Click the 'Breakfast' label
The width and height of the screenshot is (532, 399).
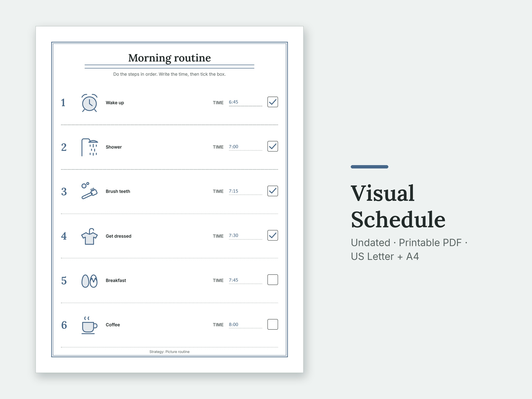[x=116, y=280]
